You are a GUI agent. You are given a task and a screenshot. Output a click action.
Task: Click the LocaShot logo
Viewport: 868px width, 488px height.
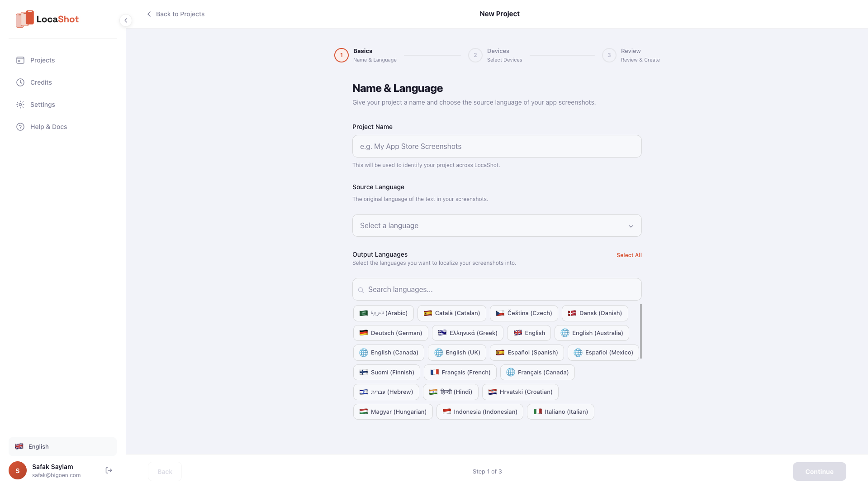coord(47,19)
